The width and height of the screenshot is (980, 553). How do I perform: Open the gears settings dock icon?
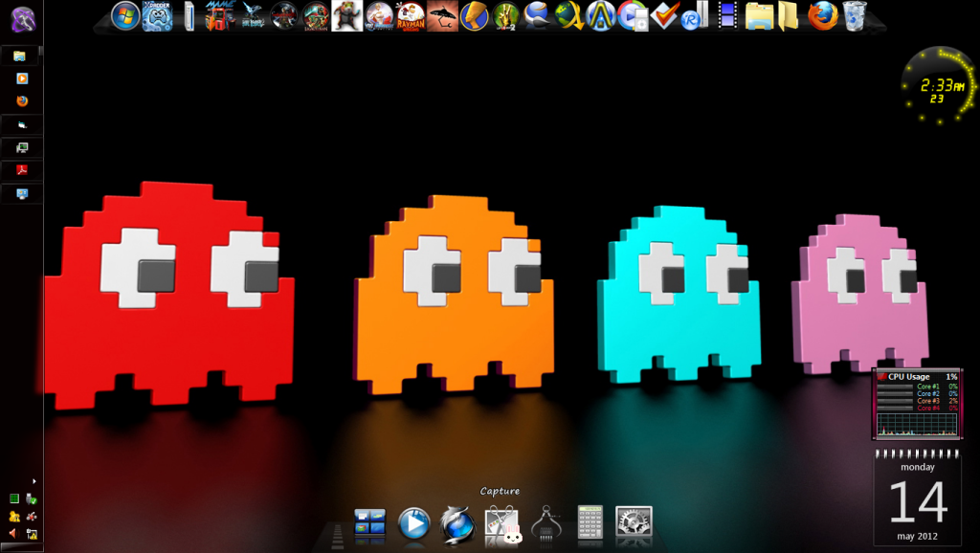point(634,521)
